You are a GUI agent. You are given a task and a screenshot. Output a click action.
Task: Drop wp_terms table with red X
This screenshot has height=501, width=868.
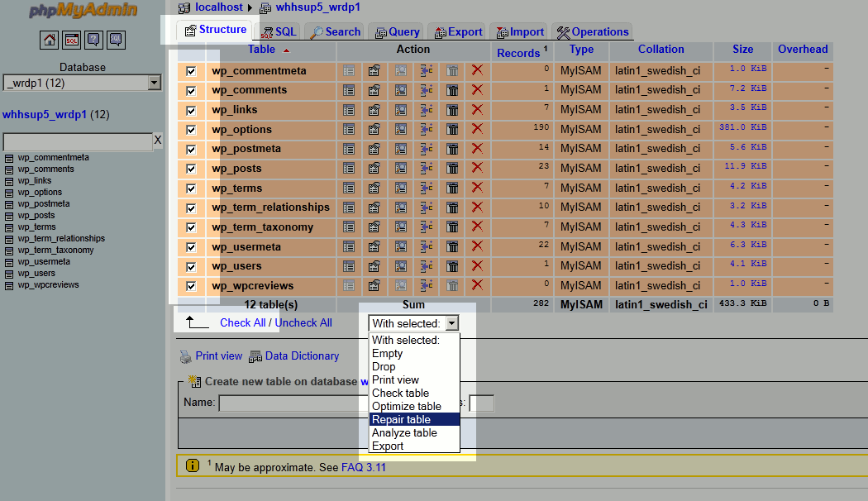tap(477, 188)
